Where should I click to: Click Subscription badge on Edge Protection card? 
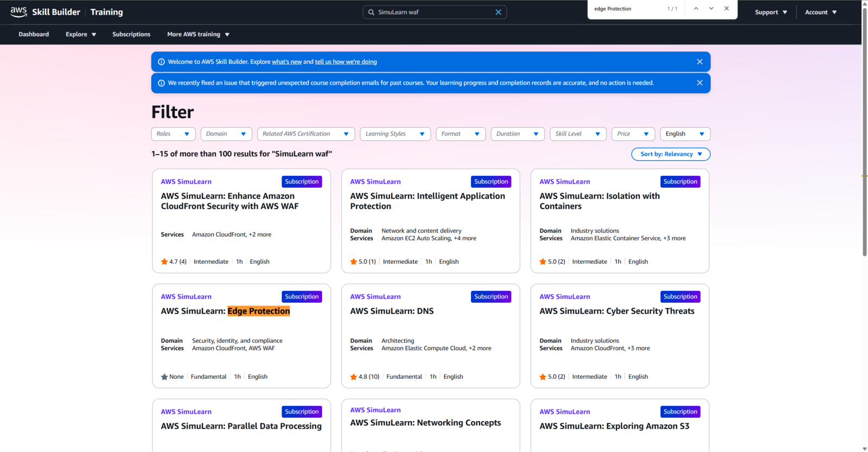(x=302, y=297)
